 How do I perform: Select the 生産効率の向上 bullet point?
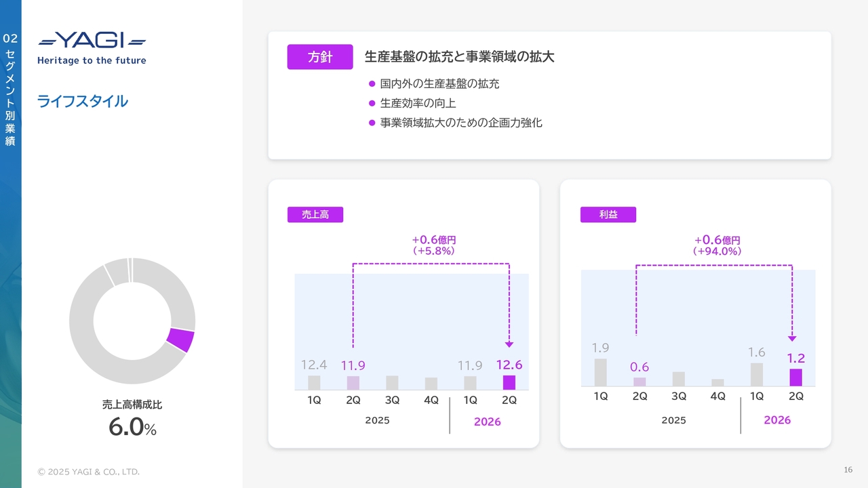(x=418, y=104)
